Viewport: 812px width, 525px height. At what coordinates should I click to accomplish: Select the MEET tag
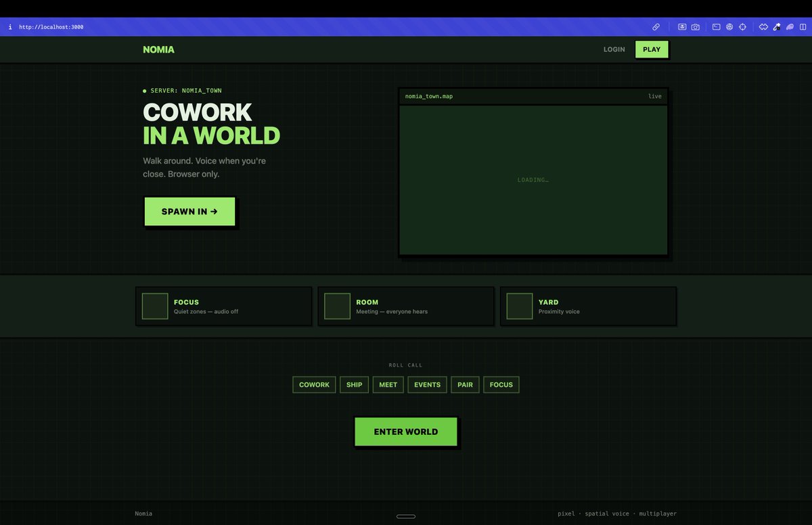pyautogui.click(x=388, y=385)
